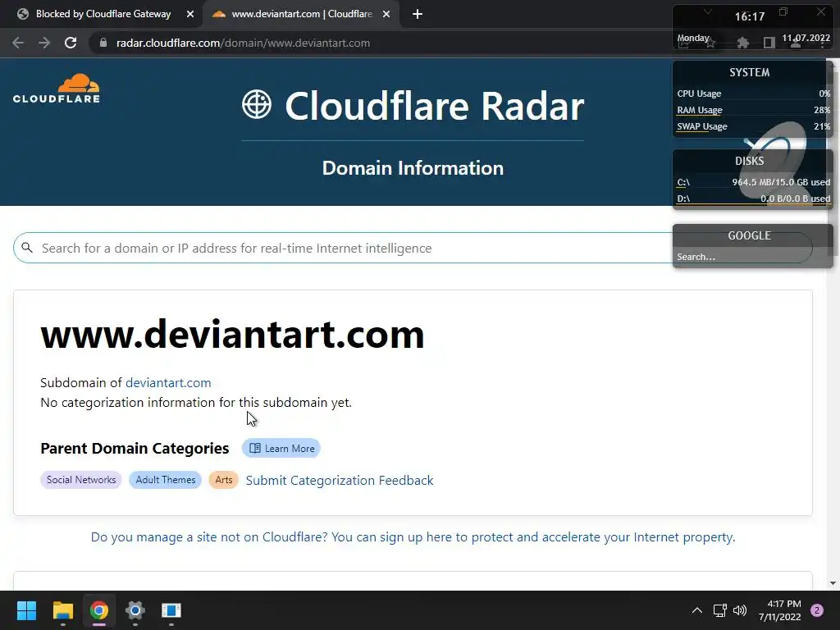
Task: Click RAM Usage in the System widget
Action: [753, 111]
